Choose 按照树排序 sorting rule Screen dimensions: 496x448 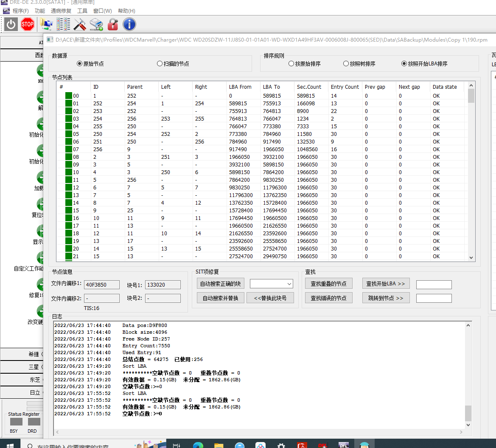coord(359,64)
